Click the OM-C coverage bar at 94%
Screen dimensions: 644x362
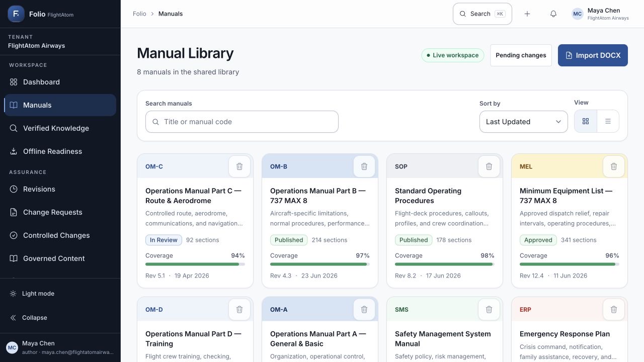(x=195, y=264)
